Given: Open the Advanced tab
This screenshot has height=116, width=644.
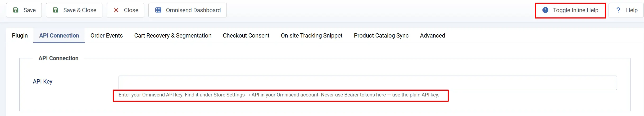Looking at the screenshot, I should [433, 35].
